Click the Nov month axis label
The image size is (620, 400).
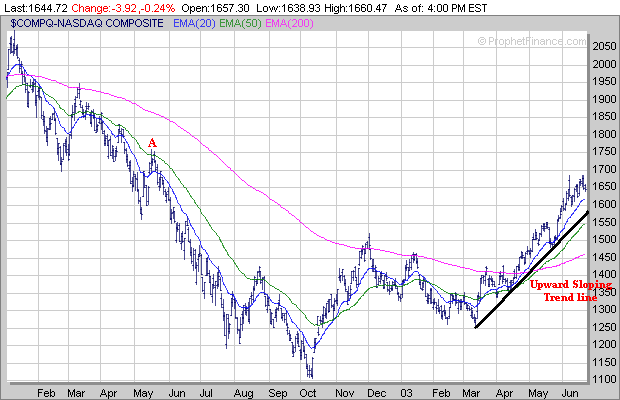[x=344, y=393]
